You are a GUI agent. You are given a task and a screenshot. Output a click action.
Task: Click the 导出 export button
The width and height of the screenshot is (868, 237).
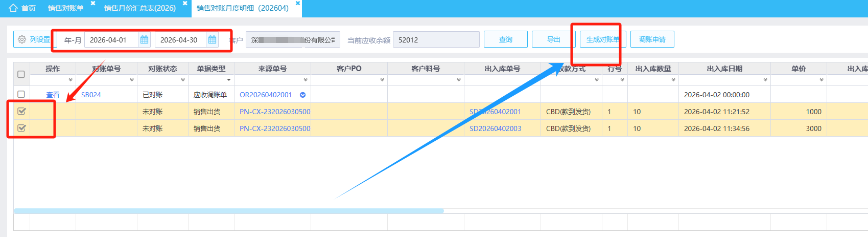pyautogui.click(x=554, y=39)
